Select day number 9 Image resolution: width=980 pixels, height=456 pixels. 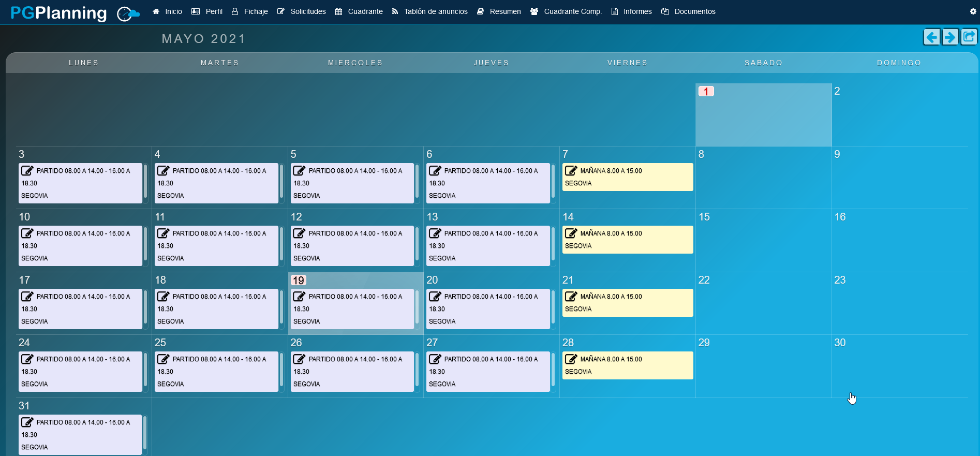tap(837, 154)
